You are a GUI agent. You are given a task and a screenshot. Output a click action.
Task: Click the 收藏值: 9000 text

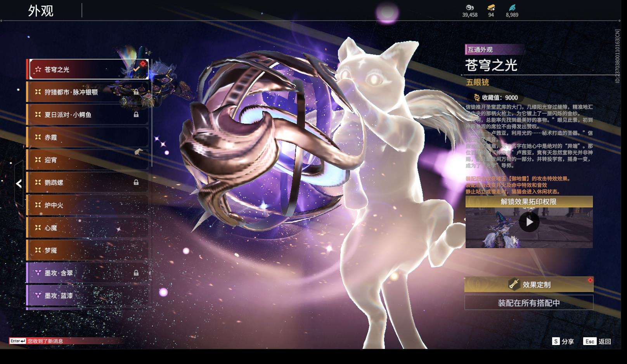500,98
